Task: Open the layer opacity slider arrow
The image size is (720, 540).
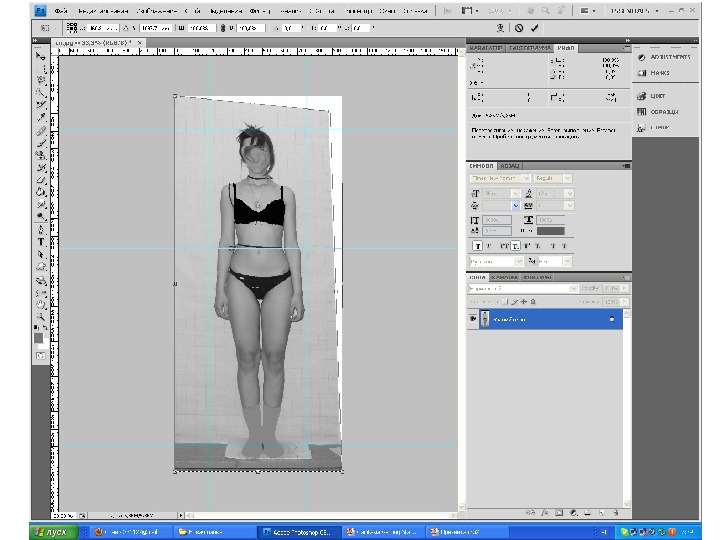Action: coord(624,288)
